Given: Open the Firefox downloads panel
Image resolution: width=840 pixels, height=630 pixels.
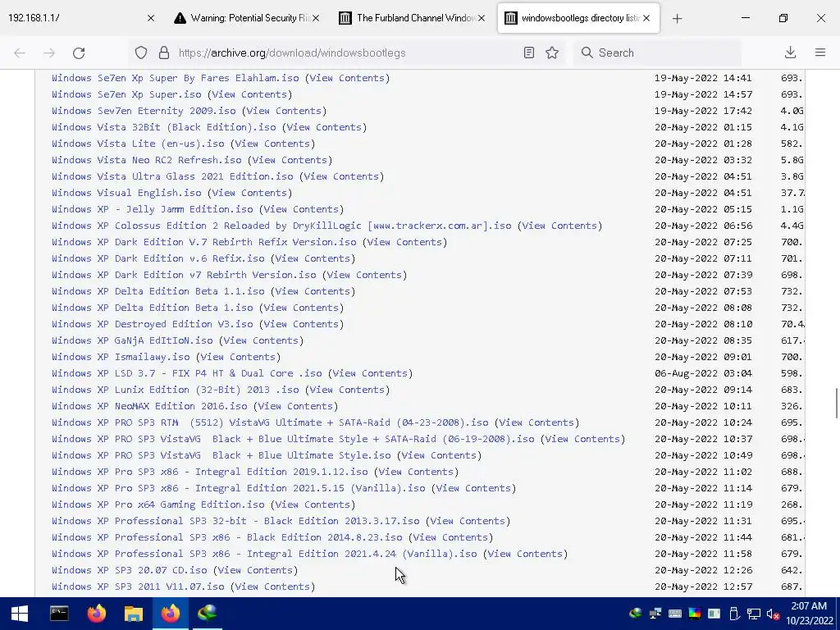Looking at the screenshot, I should click(790, 52).
